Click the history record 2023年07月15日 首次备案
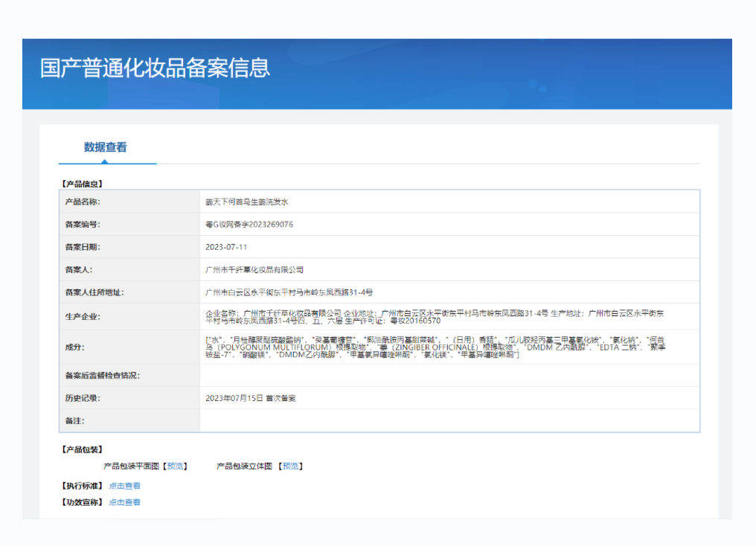Viewport: 756px width, 546px height. [250, 398]
